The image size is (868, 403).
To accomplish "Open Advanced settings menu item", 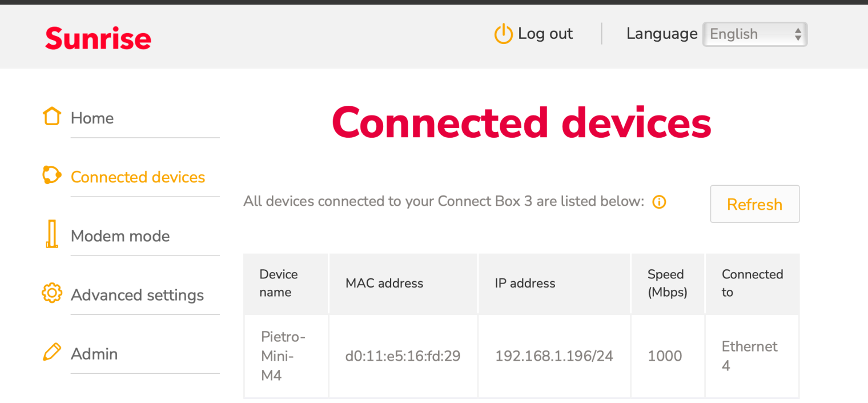I will point(137,295).
